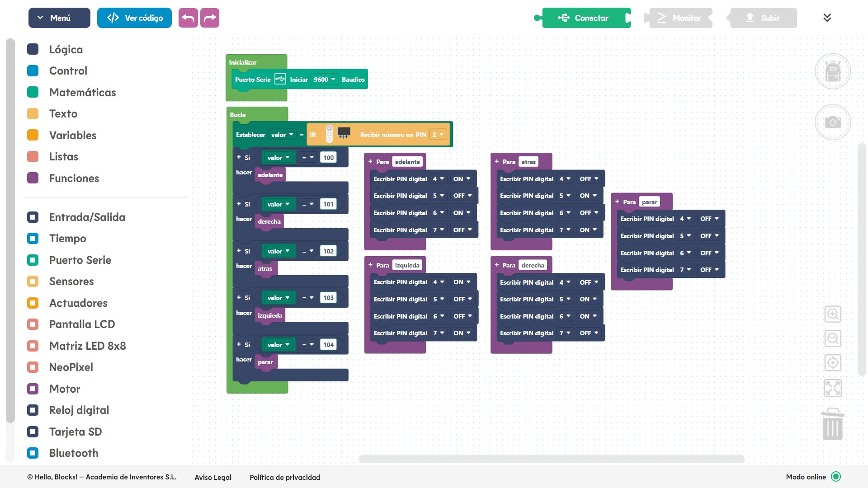Expand the double-chevron at top right
This screenshot has height=488, width=868.
coord(827,18)
